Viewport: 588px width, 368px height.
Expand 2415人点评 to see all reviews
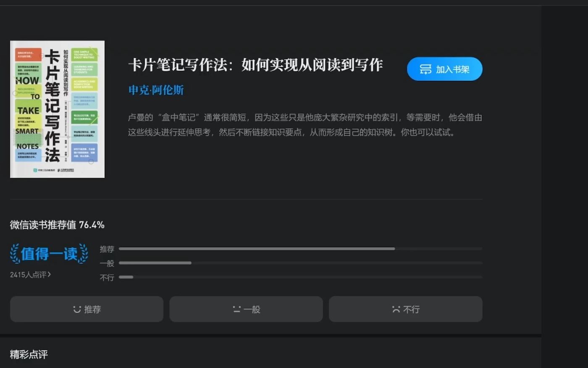[28, 274]
